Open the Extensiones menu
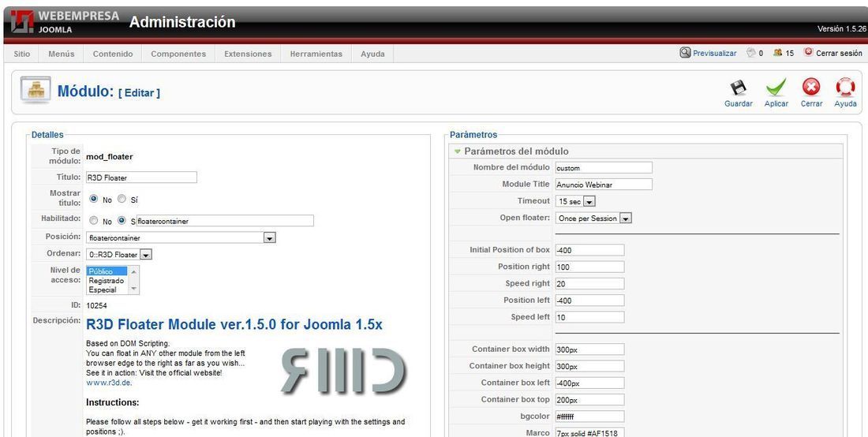Image resolution: width=868 pixels, height=437 pixels. [x=248, y=54]
